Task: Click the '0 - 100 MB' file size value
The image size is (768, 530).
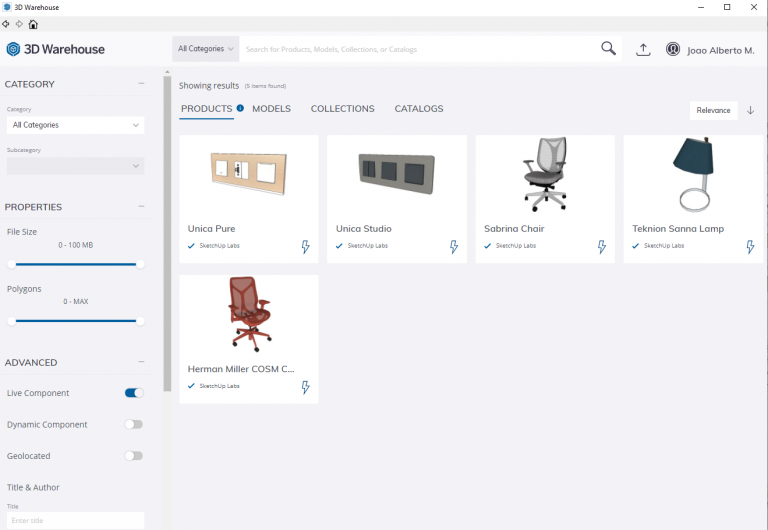Action: [75, 245]
